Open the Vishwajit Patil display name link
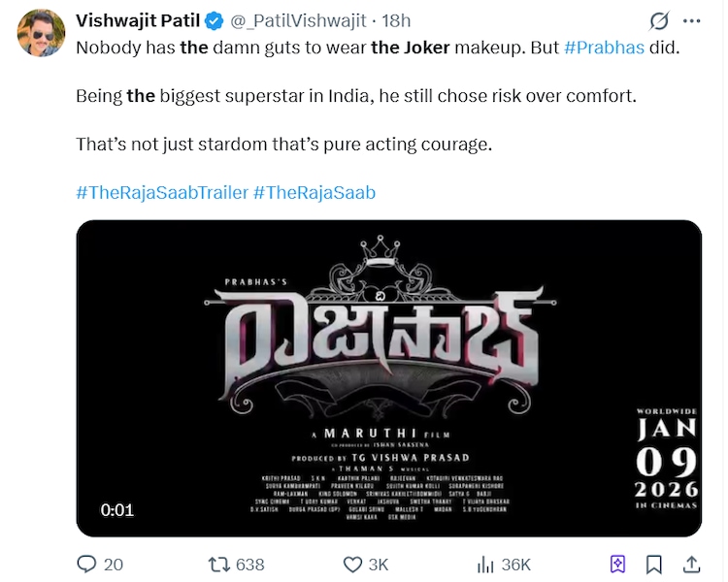728x582 pixels. click(x=139, y=20)
